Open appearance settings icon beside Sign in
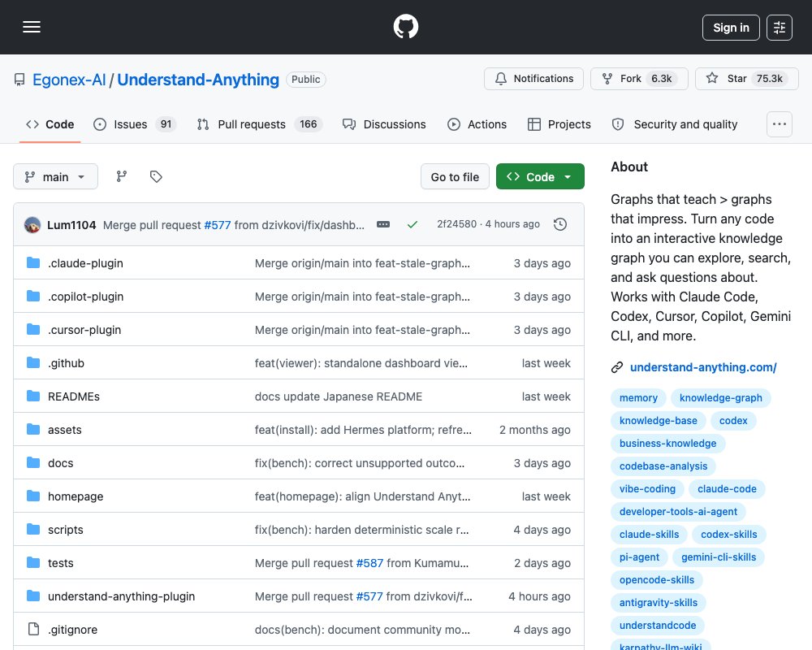The height and width of the screenshot is (650, 812). (x=779, y=28)
